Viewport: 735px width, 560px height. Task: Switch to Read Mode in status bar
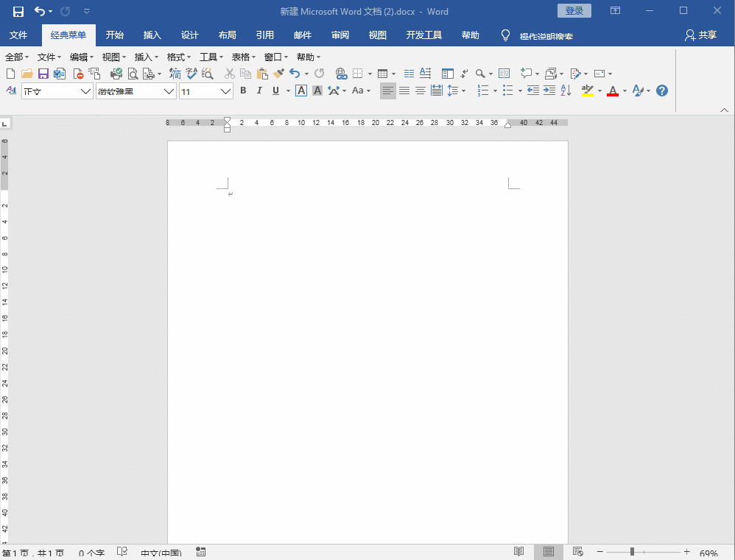click(519, 552)
